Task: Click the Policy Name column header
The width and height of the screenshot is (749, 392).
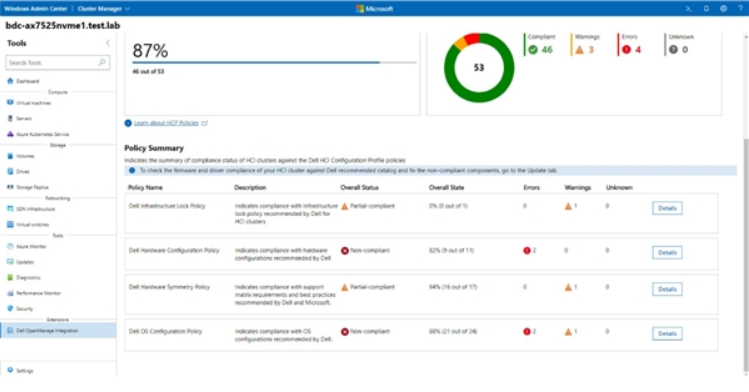Action: pos(145,188)
